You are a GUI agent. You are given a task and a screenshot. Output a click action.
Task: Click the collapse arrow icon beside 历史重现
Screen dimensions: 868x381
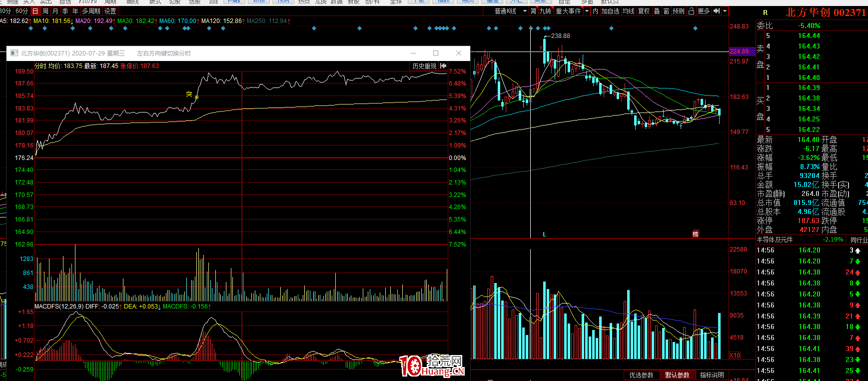point(443,66)
